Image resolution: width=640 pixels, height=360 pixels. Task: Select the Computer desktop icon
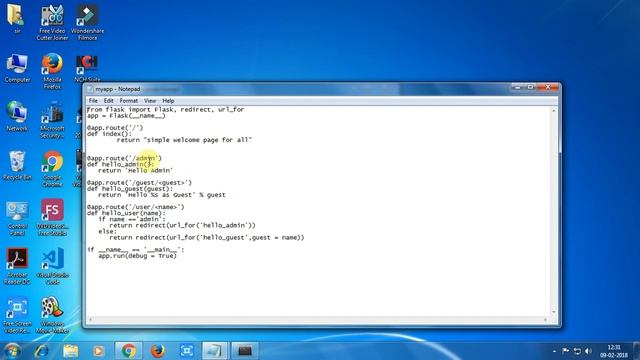tap(17, 68)
